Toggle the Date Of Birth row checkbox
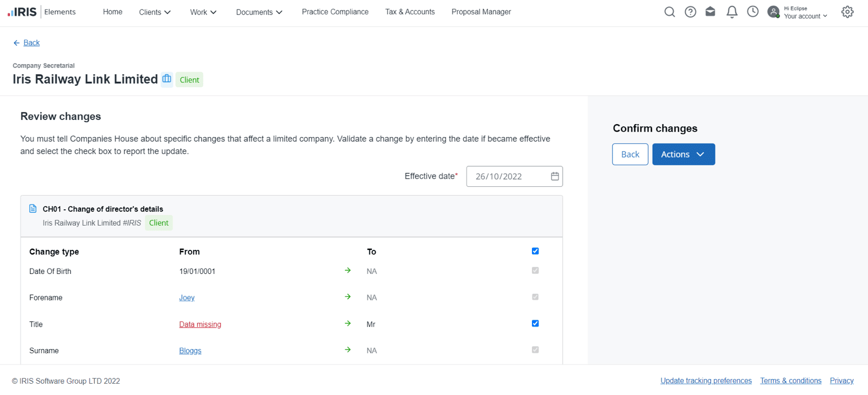Image resolution: width=868 pixels, height=395 pixels. click(x=535, y=270)
